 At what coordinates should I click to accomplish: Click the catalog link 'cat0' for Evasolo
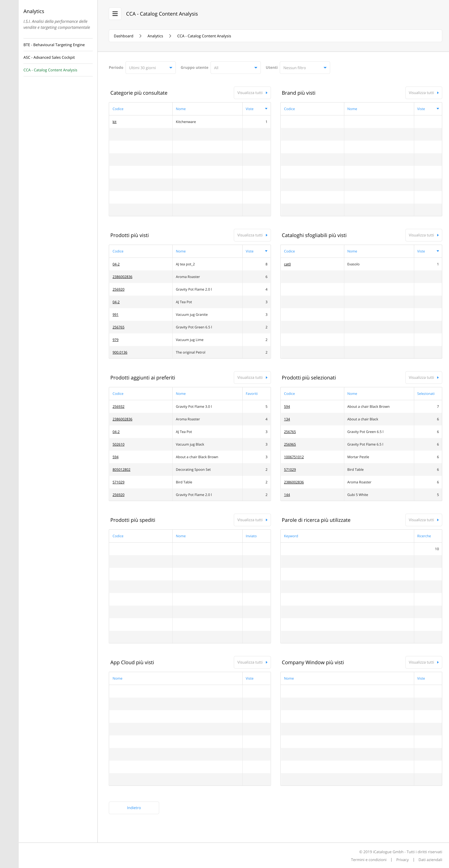point(287,264)
